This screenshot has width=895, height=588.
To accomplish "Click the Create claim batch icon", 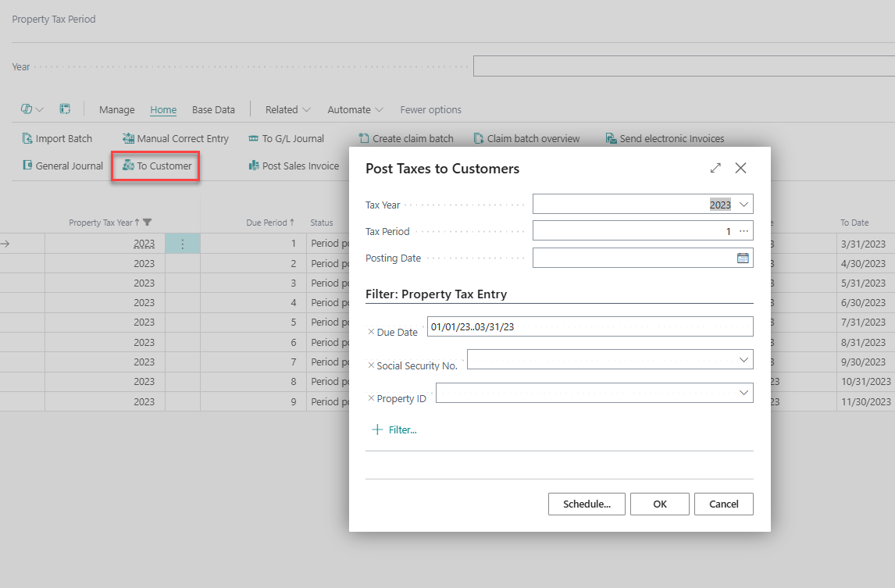I will pyautogui.click(x=364, y=139).
